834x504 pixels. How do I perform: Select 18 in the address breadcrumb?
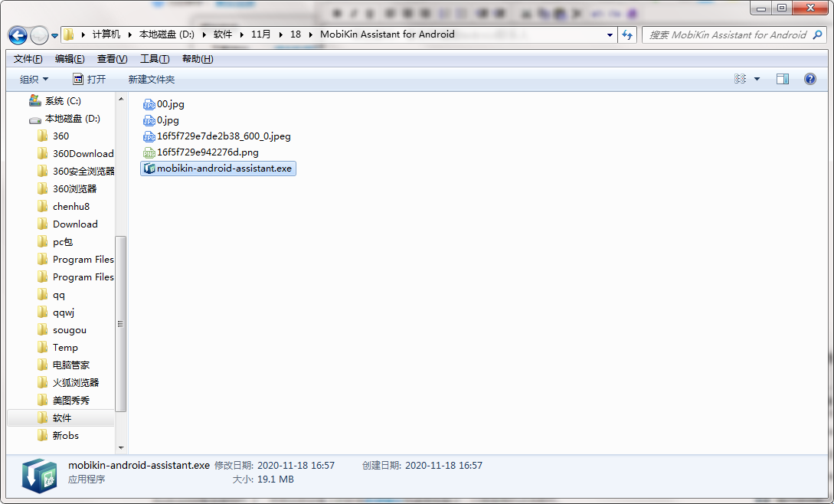(x=296, y=34)
